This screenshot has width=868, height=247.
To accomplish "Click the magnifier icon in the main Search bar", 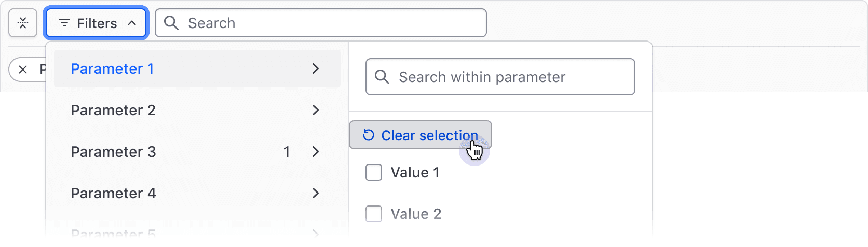I will point(171,23).
